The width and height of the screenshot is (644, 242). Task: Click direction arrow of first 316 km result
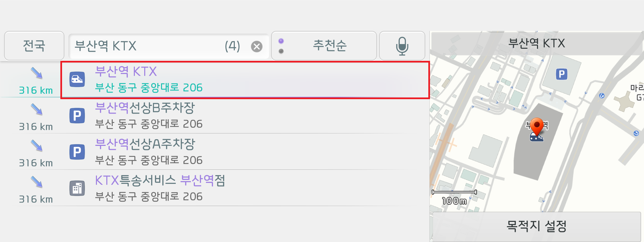pyautogui.click(x=37, y=73)
